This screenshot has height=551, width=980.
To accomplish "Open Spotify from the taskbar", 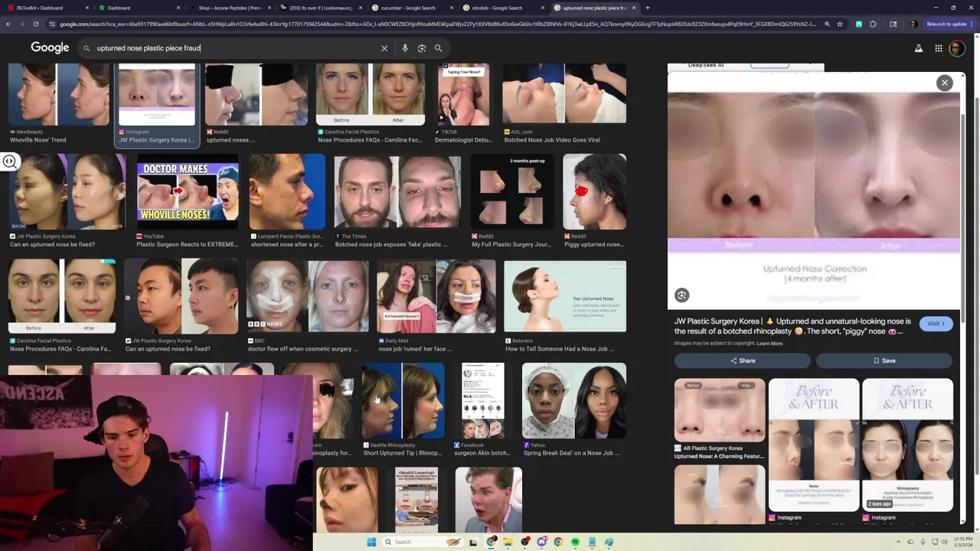I will click(575, 542).
